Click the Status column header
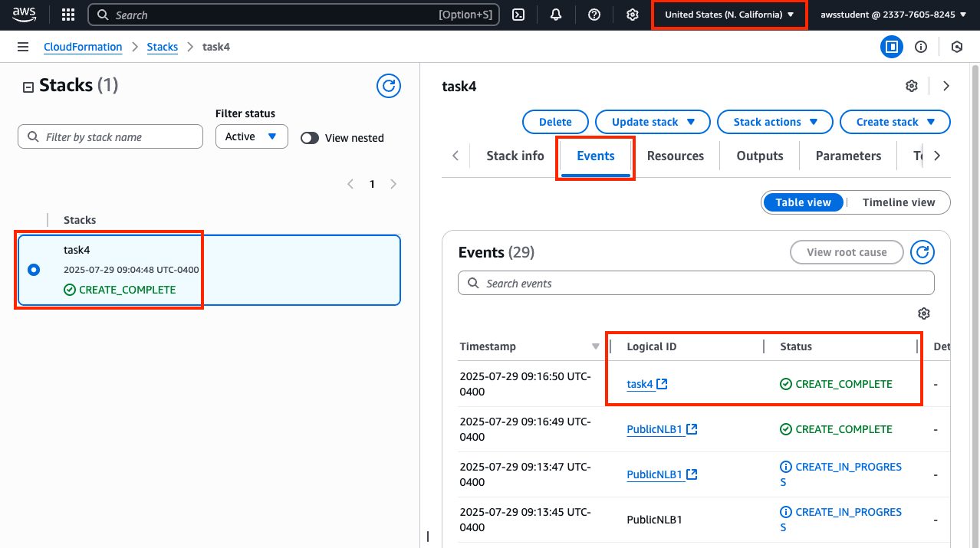The width and height of the screenshot is (980, 548). (796, 346)
